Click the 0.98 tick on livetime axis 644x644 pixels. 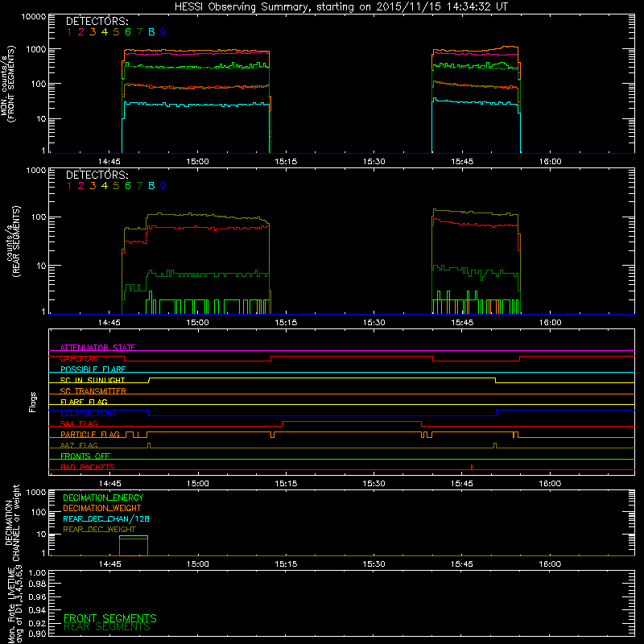(37, 584)
